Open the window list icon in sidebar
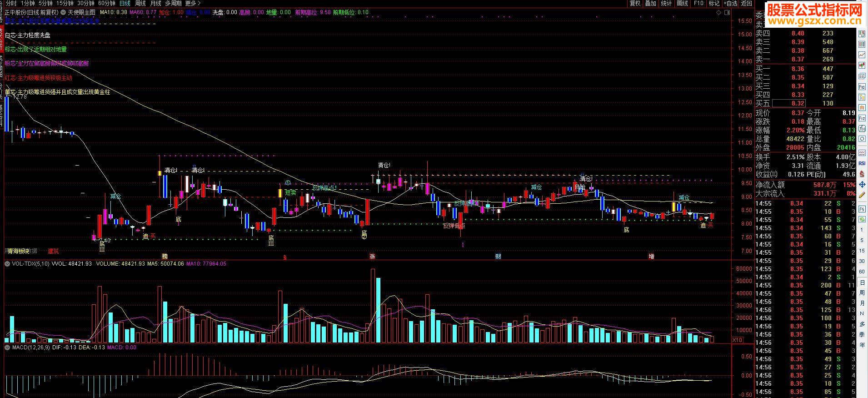 (862, 76)
